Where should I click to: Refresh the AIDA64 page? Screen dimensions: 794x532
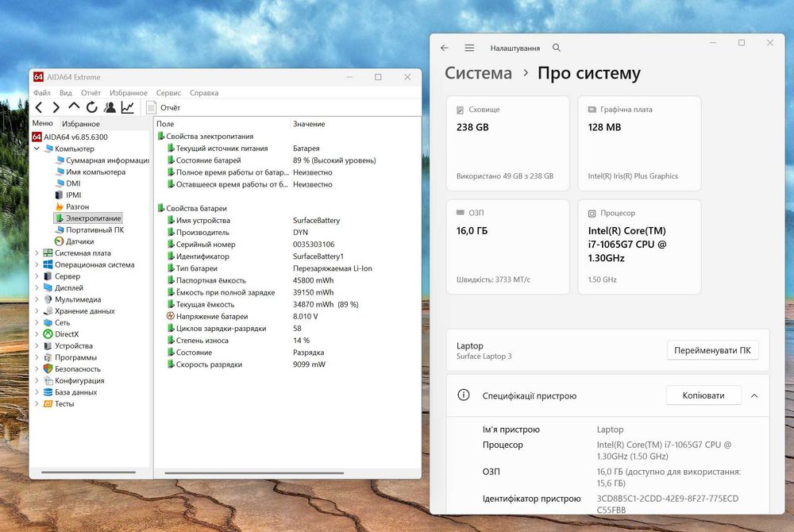pyautogui.click(x=91, y=107)
